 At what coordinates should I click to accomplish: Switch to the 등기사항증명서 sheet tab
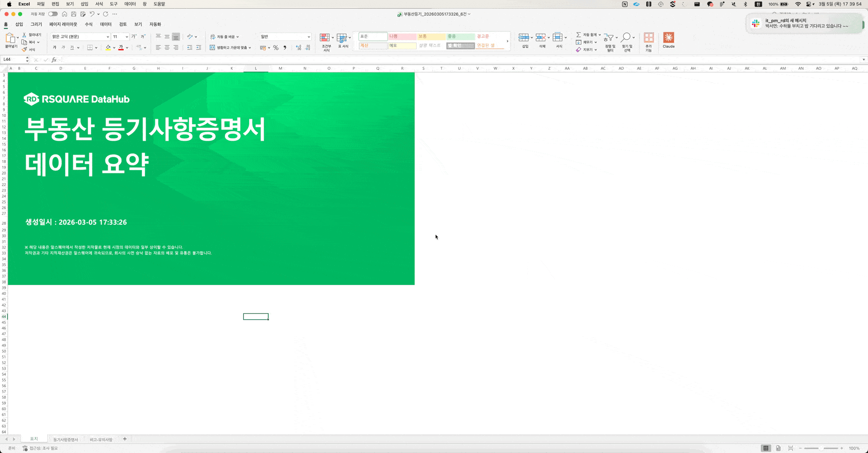tap(66, 440)
